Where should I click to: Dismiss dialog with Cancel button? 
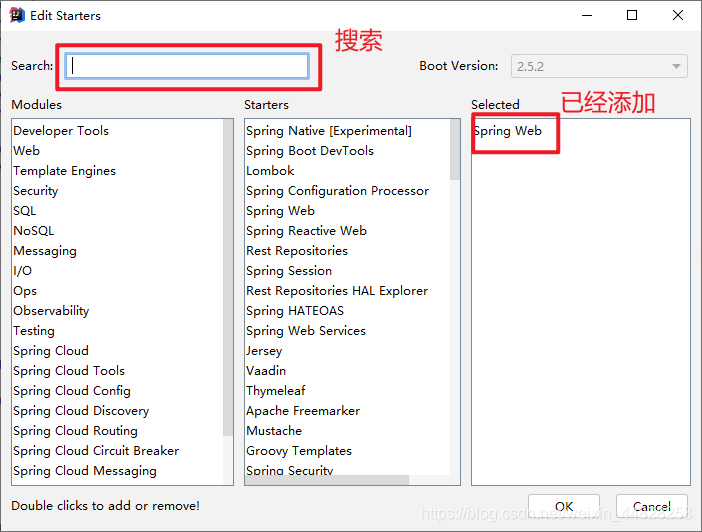[651, 506]
